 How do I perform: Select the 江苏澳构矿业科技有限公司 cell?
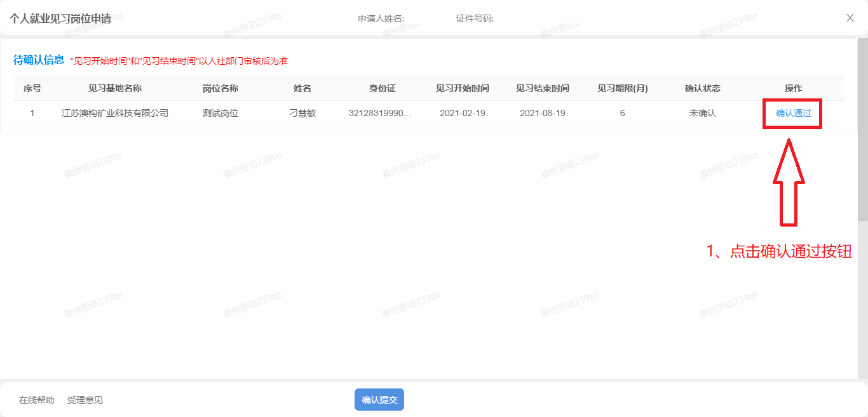tap(115, 113)
